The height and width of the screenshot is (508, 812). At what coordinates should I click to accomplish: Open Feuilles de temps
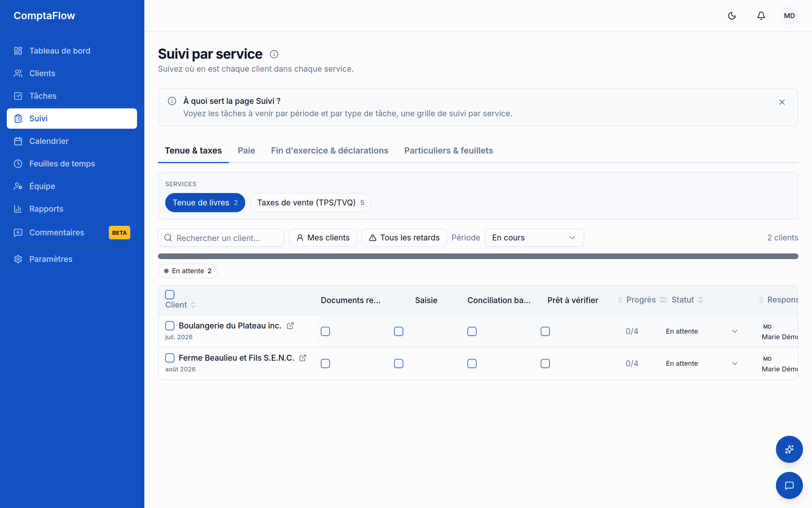(x=72, y=164)
